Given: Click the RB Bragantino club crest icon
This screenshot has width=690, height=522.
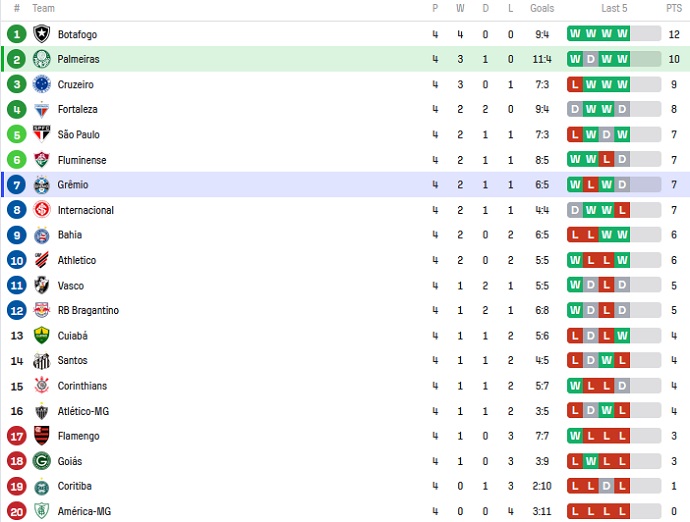Looking at the screenshot, I should point(41,310).
